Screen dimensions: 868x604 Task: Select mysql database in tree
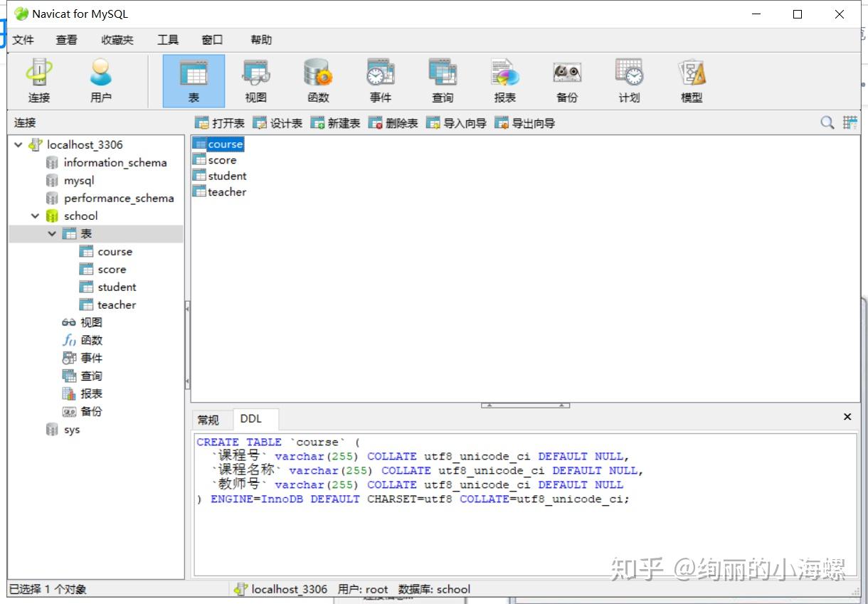pyautogui.click(x=79, y=180)
